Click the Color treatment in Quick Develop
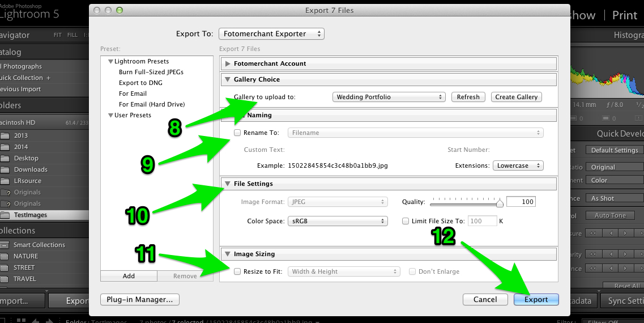The width and height of the screenshot is (644, 323). [615, 180]
